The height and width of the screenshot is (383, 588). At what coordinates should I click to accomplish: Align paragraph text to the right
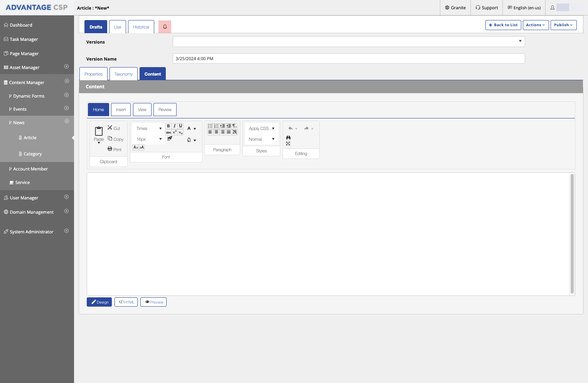pyautogui.click(x=222, y=132)
